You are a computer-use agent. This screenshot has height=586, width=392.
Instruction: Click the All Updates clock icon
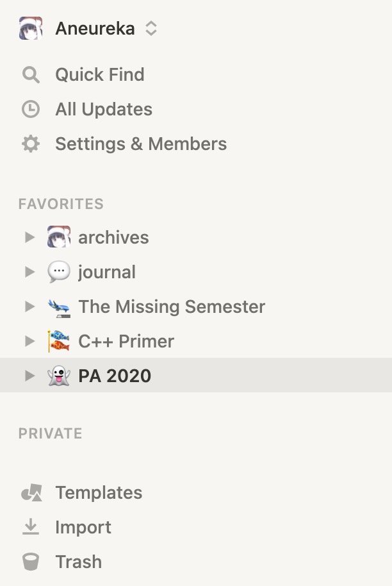[x=30, y=110]
